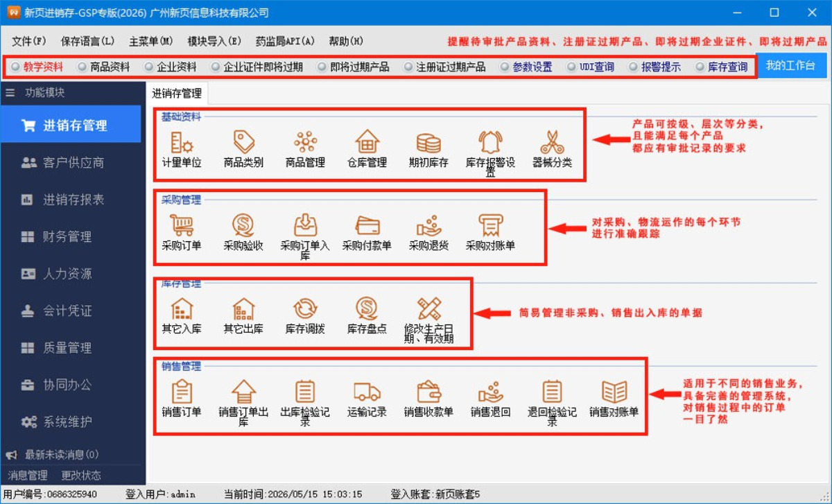Screen dimensions: 832x504
Task: Select 即将过期产品 shortcut
Action: pyautogui.click(x=354, y=67)
